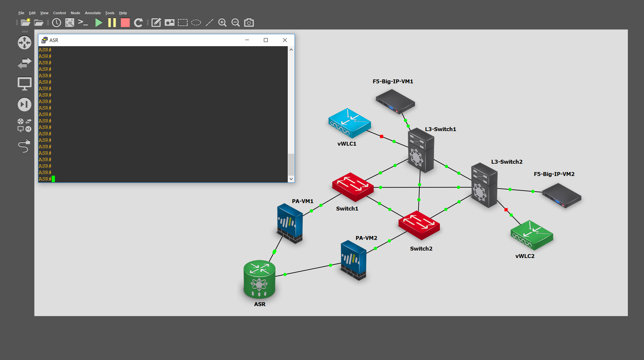
Task: Open the Annotate menu
Action: [x=93, y=13]
